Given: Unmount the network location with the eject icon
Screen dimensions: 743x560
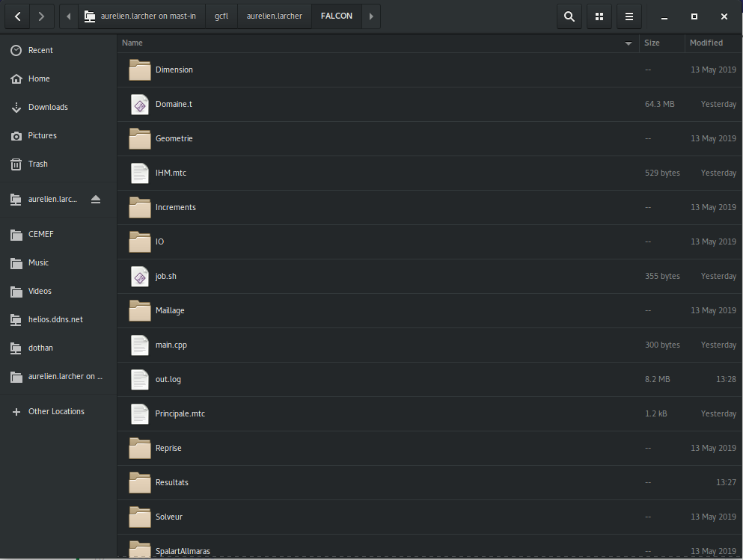Looking at the screenshot, I should [x=96, y=200].
